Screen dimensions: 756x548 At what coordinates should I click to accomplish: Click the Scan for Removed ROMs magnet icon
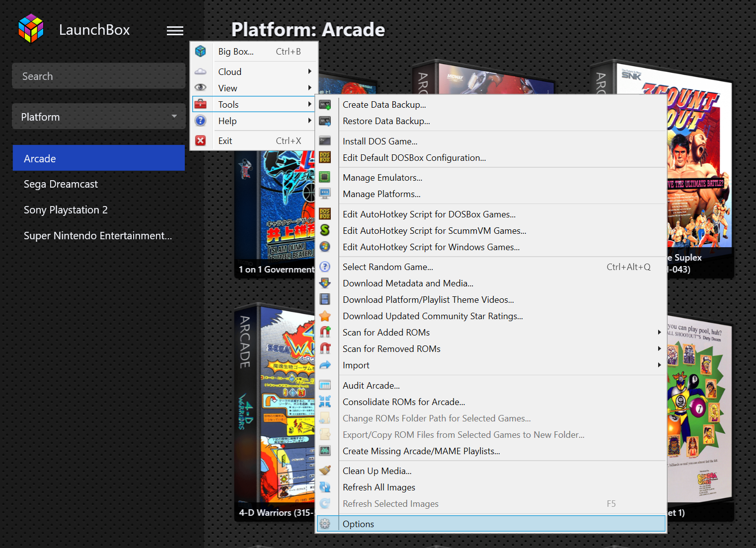point(325,348)
